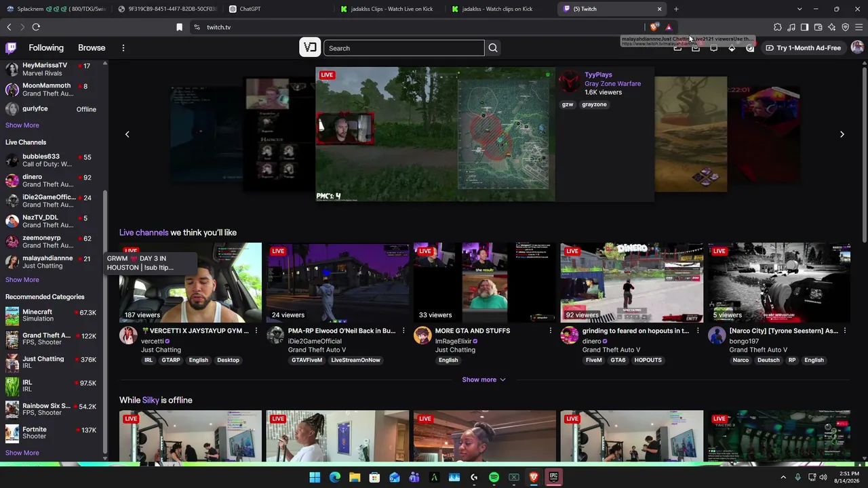The image size is (868, 488).
Task: Click the browser address bar
Action: [x=420, y=27]
